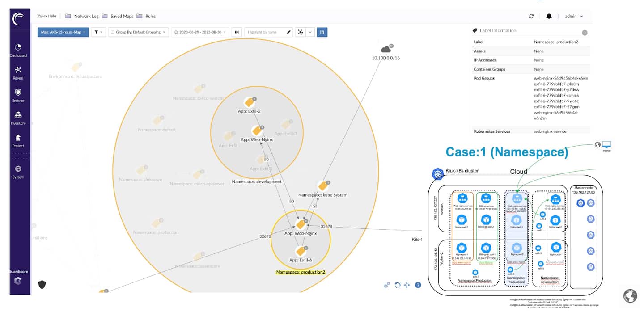The width and height of the screenshot is (644, 316).
Task: Open System settings in the sidebar
Action: tap(18, 169)
